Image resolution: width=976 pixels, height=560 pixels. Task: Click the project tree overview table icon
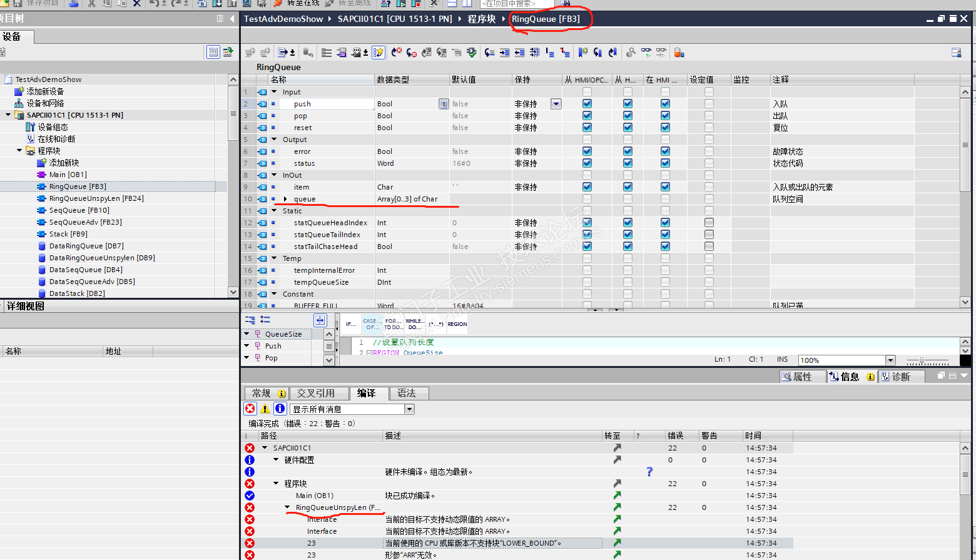point(213,52)
